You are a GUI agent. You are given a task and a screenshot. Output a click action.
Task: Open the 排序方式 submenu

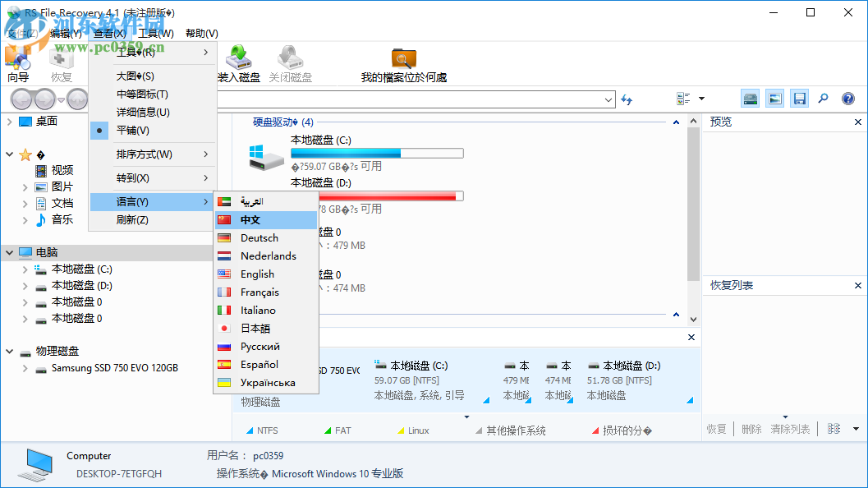tap(148, 154)
